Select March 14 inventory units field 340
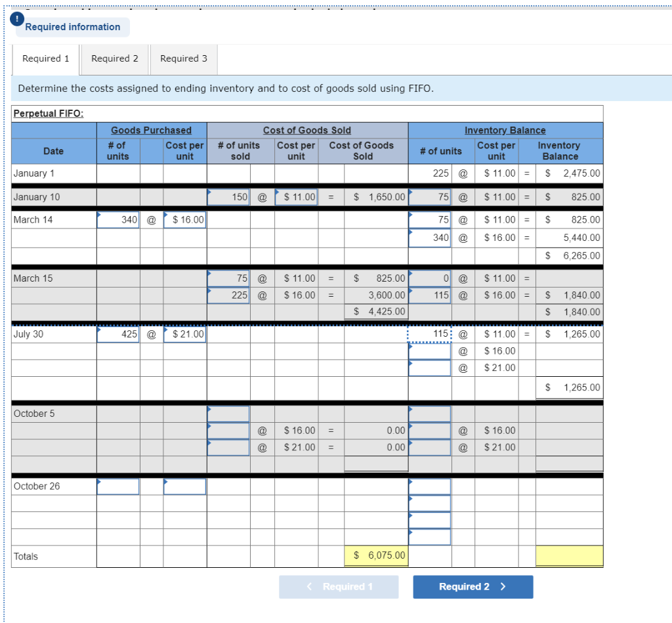672x623 pixels. (x=429, y=238)
